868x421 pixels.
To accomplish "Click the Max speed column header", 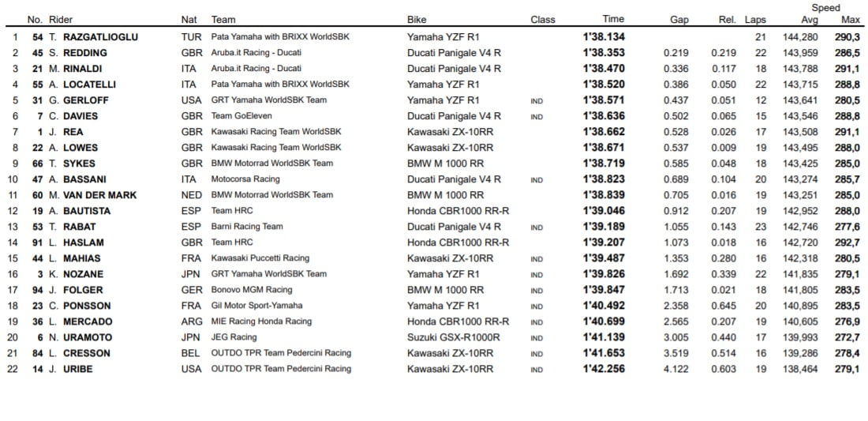I will [851, 20].
